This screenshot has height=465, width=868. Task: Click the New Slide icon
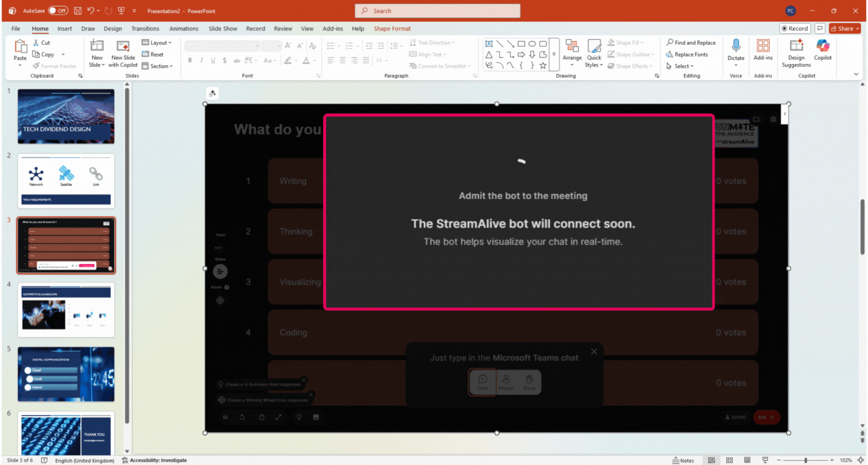[x=97, y=46]
